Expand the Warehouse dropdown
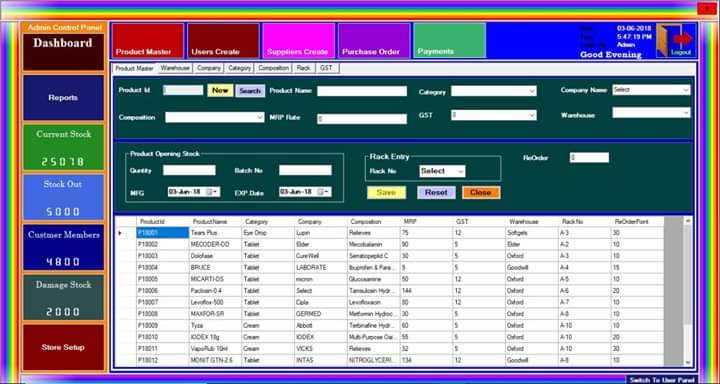The width and height of the screenshot is (720, 384). click(x=686, y=113)
